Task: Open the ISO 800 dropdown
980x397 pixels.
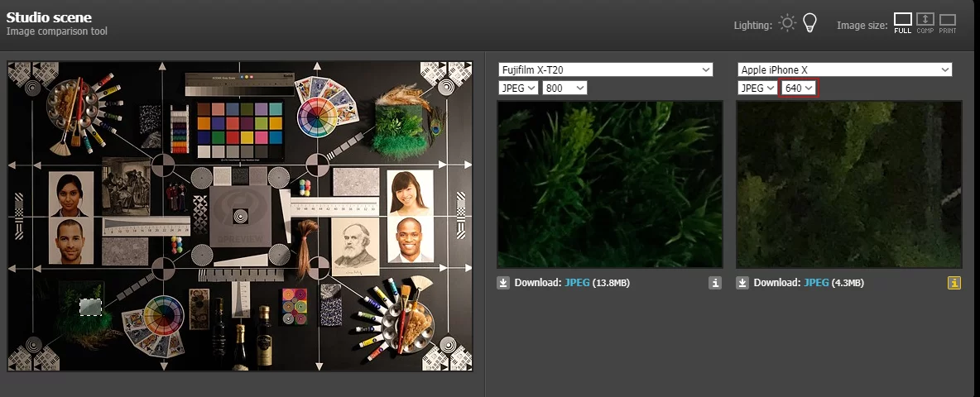Action: click(x=564, y=88)
